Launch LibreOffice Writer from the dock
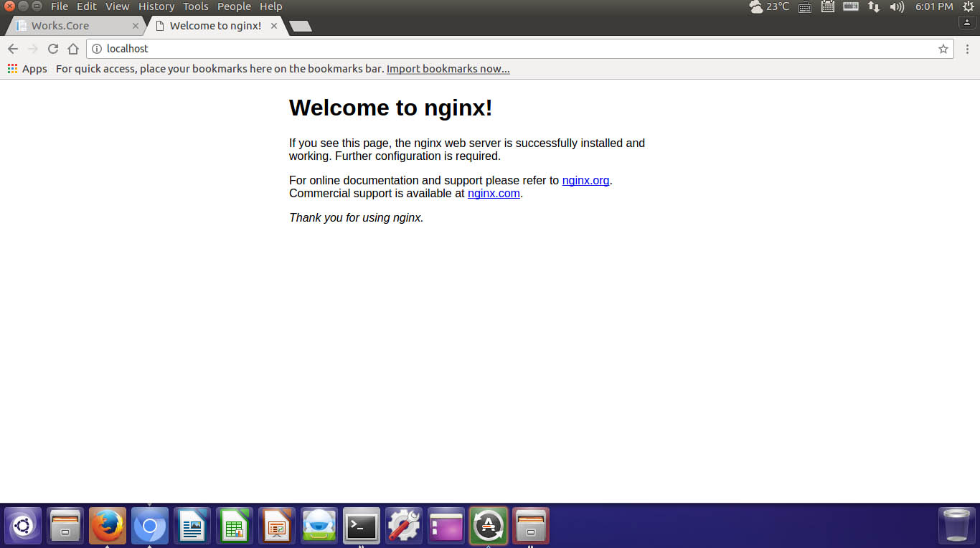 pos(192,526)
